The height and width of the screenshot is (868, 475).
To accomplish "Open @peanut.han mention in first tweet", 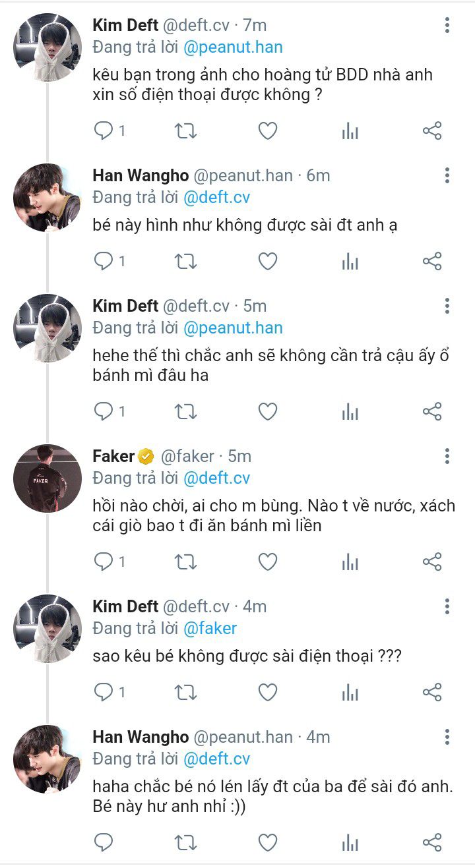I will tap(232, 47).
